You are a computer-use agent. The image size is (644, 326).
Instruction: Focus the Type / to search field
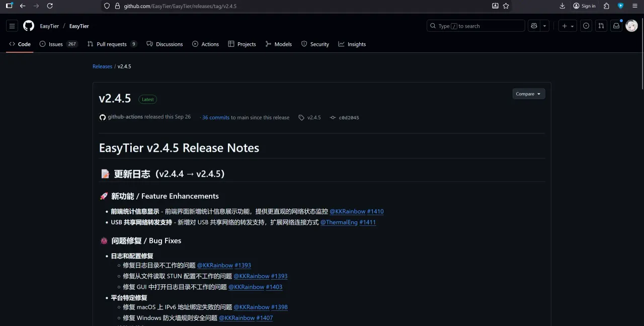tap(475, 26)
